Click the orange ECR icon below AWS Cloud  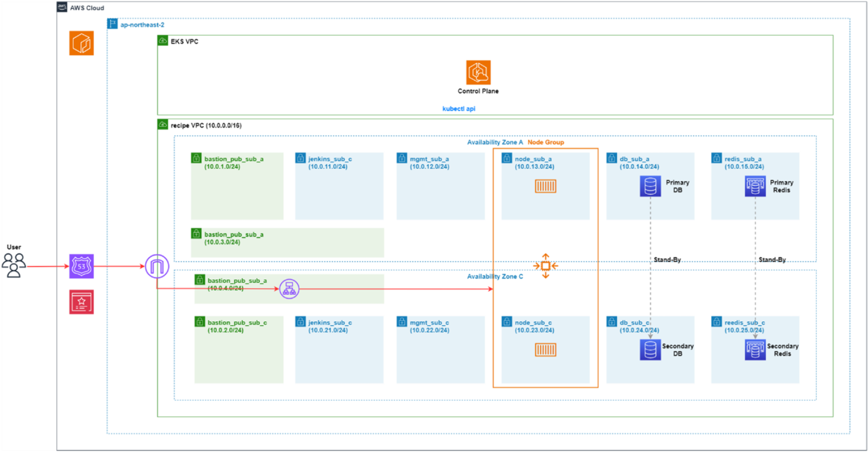(x=82, y=43)
